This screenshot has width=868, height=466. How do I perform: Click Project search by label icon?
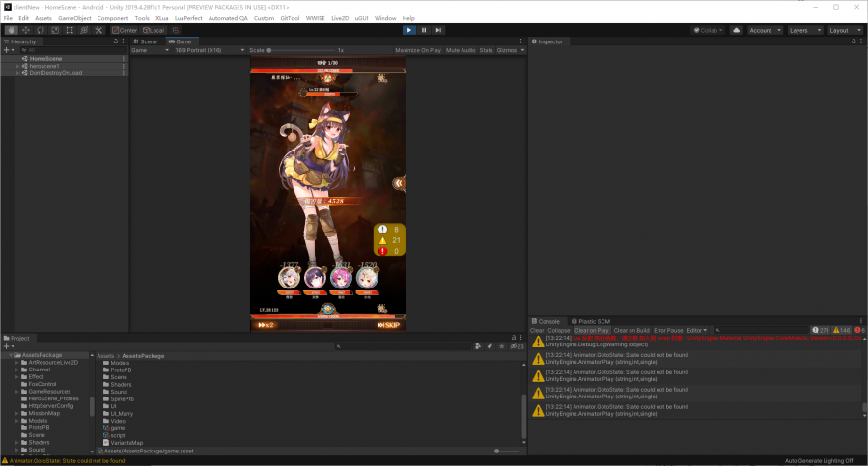click(x=490, y=346)
